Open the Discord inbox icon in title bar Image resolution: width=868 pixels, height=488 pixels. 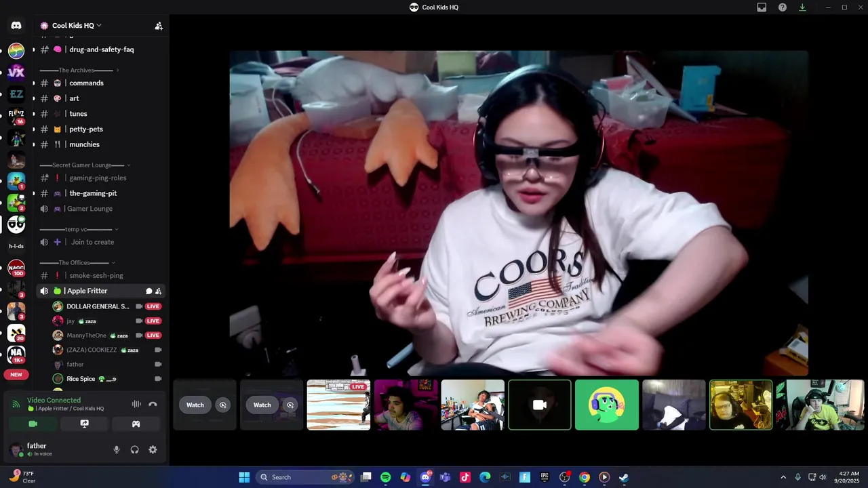tap(762, 7)
